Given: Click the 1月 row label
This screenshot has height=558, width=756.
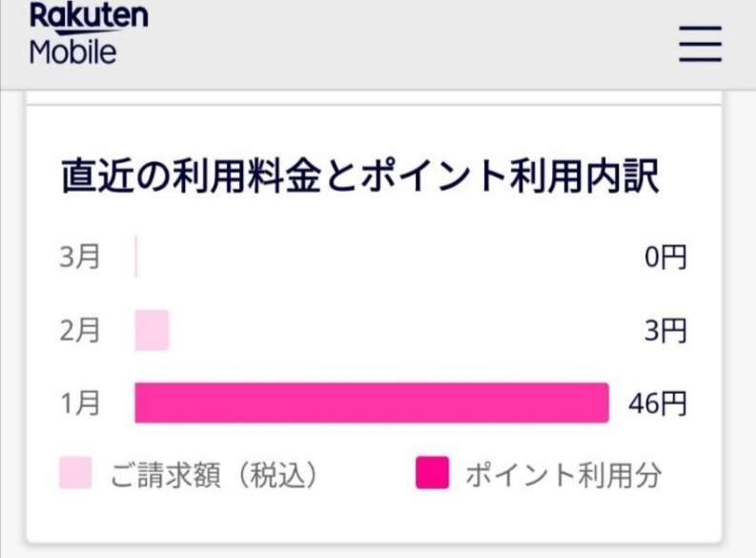Looking at the screenshot, I should pyautogui.click(x=80, y=403).
